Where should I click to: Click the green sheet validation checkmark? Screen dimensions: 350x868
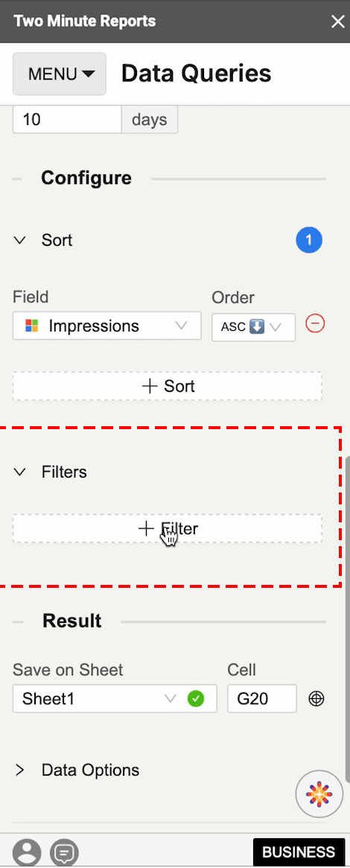coord(196,699)
